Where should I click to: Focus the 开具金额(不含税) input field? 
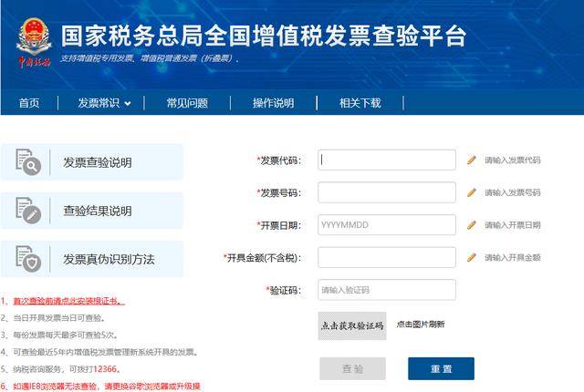387,257
